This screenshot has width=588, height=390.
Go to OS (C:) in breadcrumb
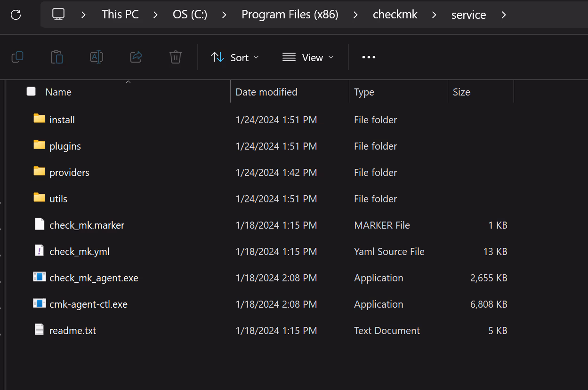pyautogui.click(x=190, y=15)
